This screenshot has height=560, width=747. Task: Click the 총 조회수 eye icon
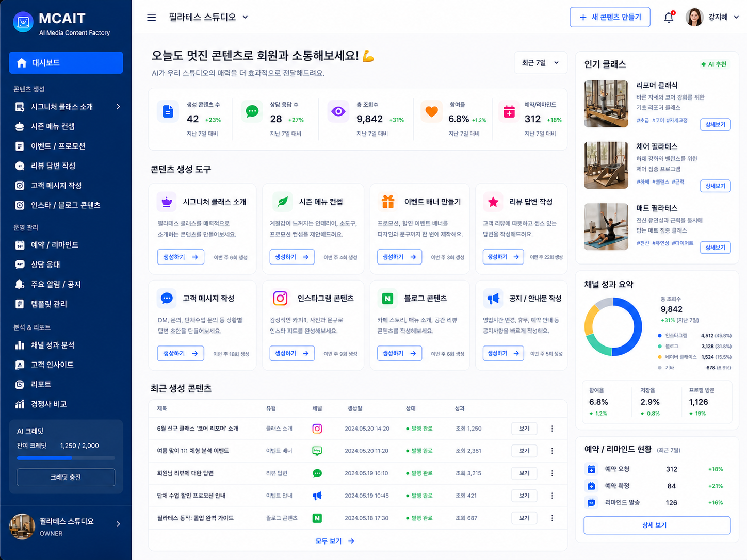point(338,111)
